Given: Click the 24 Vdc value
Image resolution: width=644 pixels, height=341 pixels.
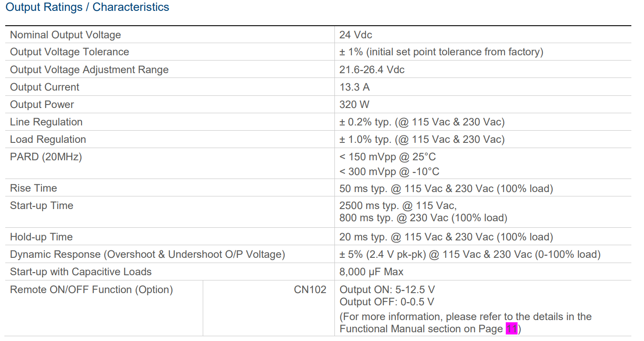Looking at the screenshot, I should [356, 35].
